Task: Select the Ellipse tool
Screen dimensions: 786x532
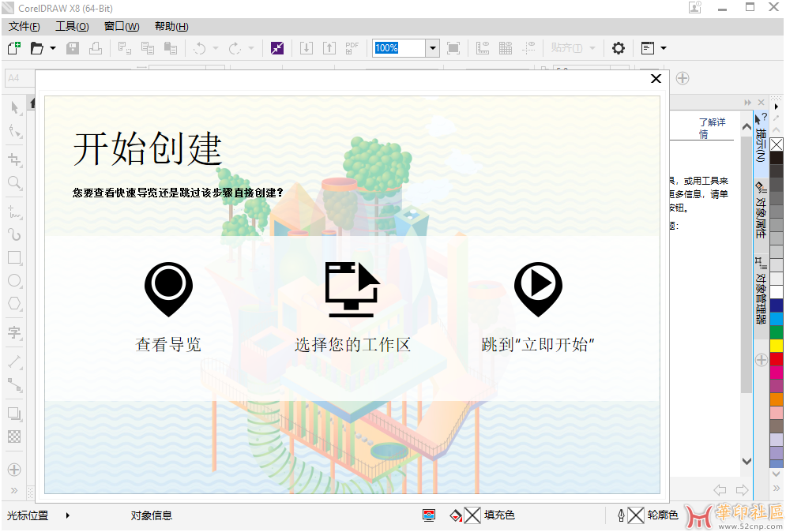Action: (14, 281)
